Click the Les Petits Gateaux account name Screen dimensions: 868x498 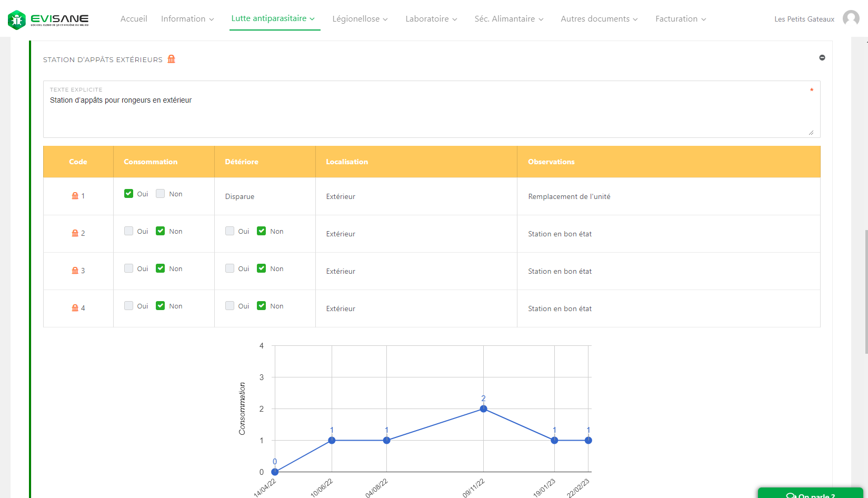click(804, 19)
